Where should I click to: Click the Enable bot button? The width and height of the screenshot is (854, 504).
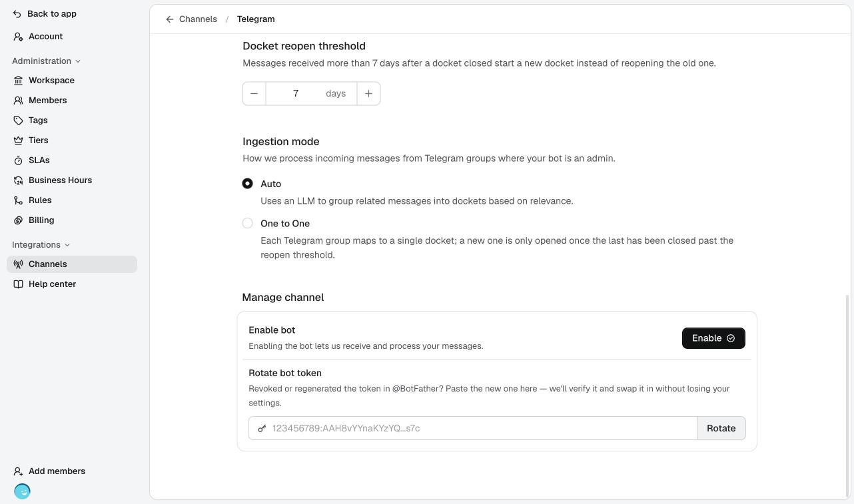click(713, 338)
